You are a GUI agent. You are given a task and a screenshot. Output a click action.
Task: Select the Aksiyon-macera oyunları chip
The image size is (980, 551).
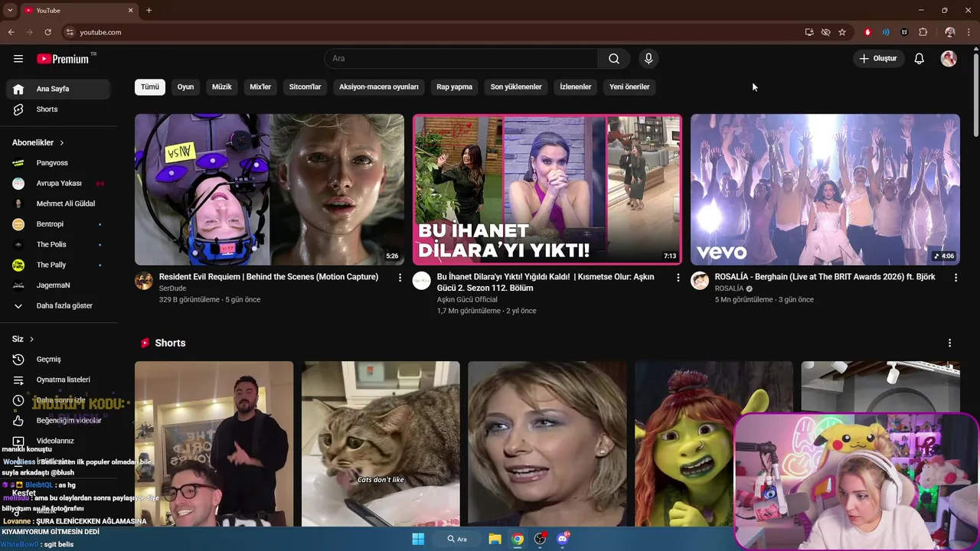coord(379,87)
